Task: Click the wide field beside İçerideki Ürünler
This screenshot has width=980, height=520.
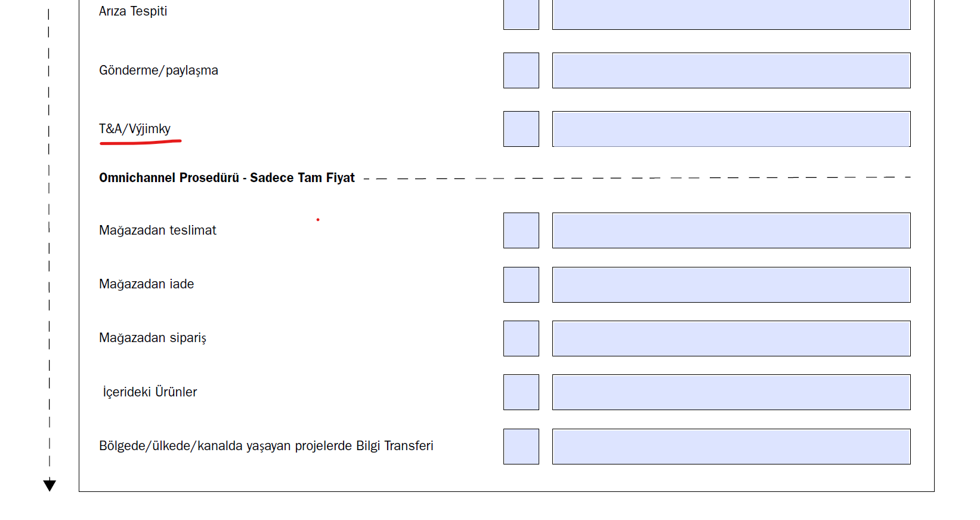Action: click(731, 392)
